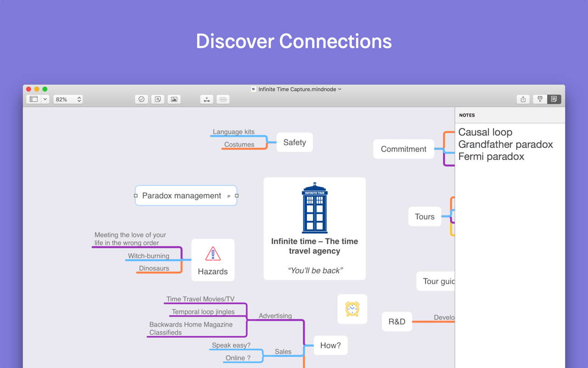
Task: Open the Infinite Time Capture.mindnode title dropdown
Action: (340, 89)
